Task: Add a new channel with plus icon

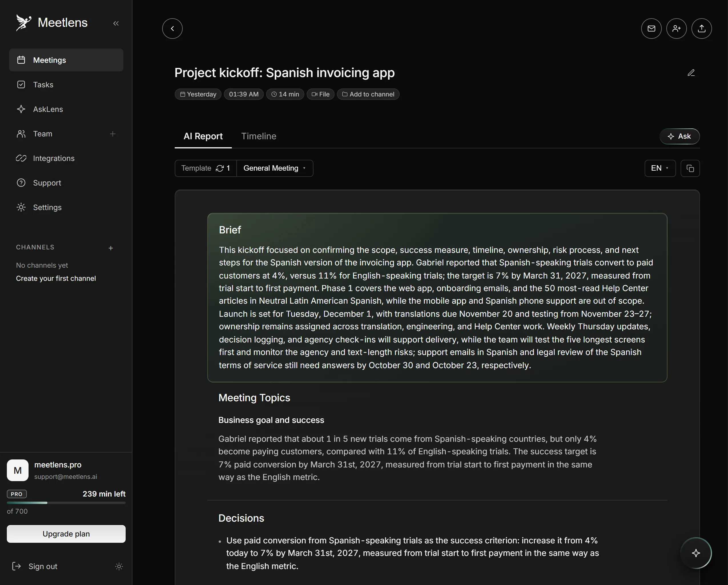Action: [x=111, y=248]
